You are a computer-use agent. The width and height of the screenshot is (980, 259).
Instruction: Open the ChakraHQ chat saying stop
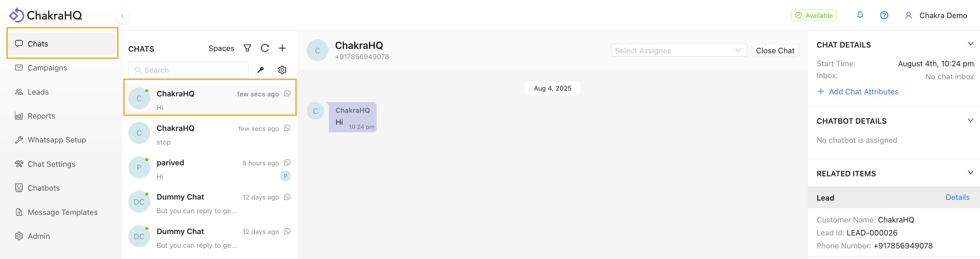(210, 133)
